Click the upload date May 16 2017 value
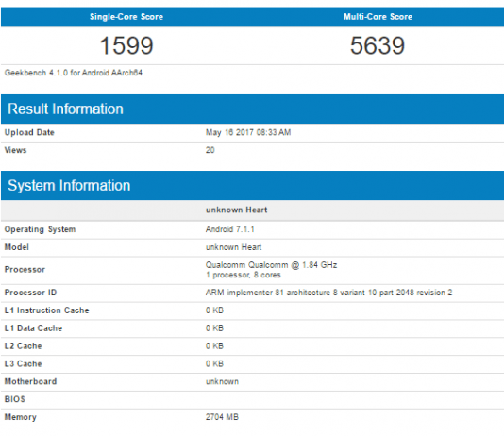Viewport: 504px width, 436px height. tap(248, 132)
